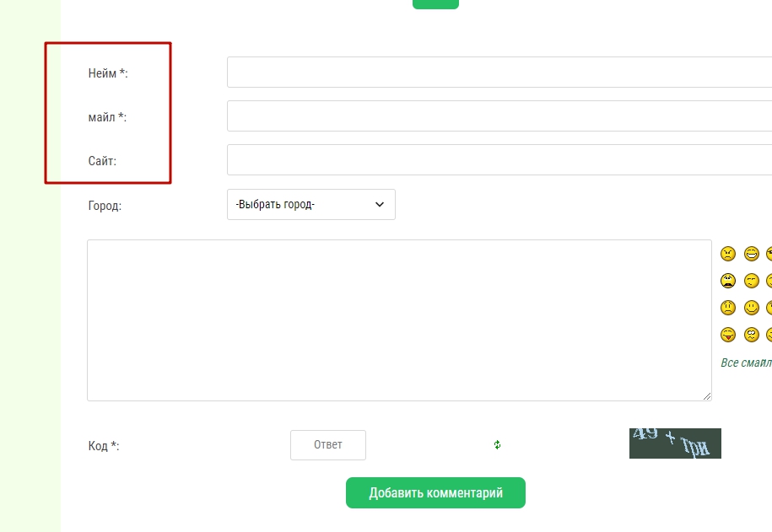Insert the sad frowning smiley
772x532 pixels.
[728, 308]
